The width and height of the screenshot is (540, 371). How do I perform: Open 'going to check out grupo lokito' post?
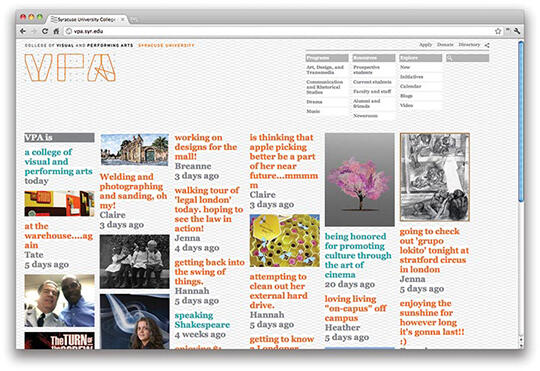(x=434, y=250)
